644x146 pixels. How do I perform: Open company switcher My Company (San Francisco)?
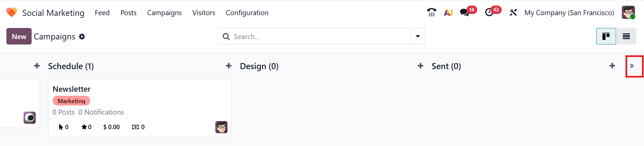click(569, 13)
